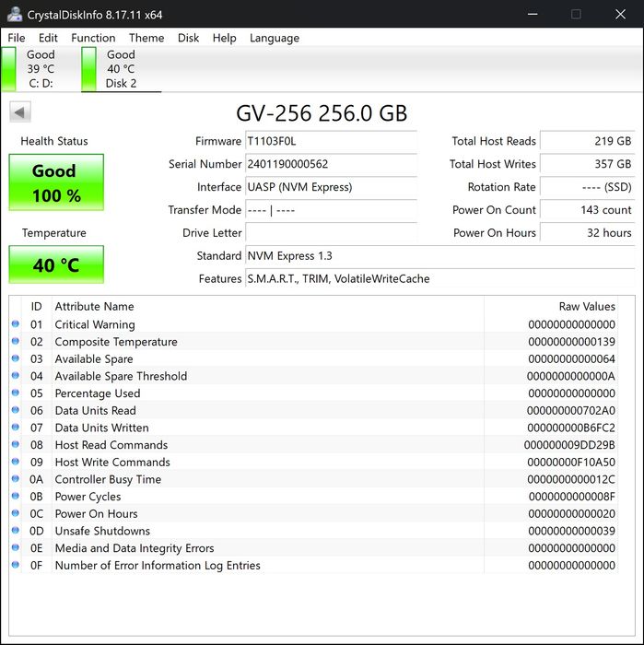The height and width of the screenshot is (645, 644).
Task: Click the status dot for Available Spare row 03
Action: pyautogui.click(x=16, y=358)
